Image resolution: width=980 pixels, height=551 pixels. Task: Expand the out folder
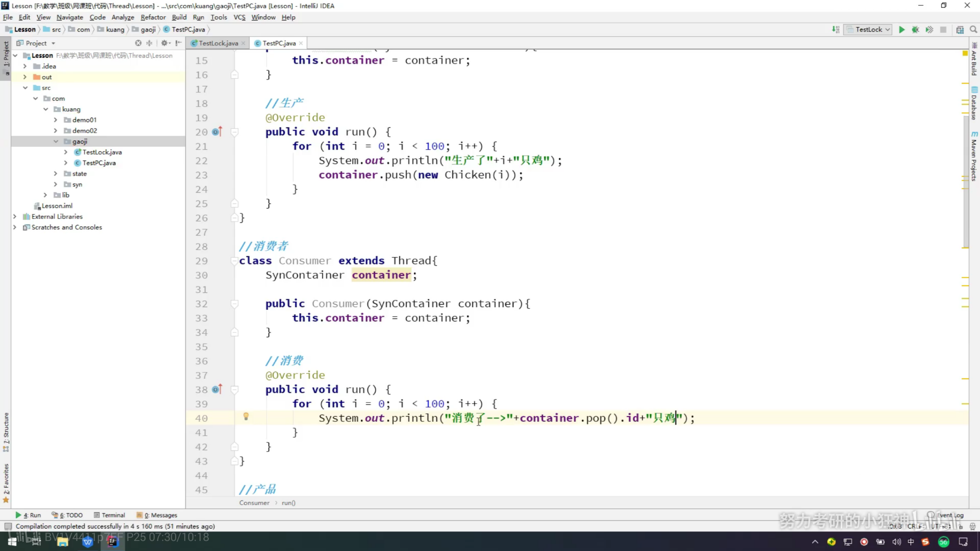point(25,77)
